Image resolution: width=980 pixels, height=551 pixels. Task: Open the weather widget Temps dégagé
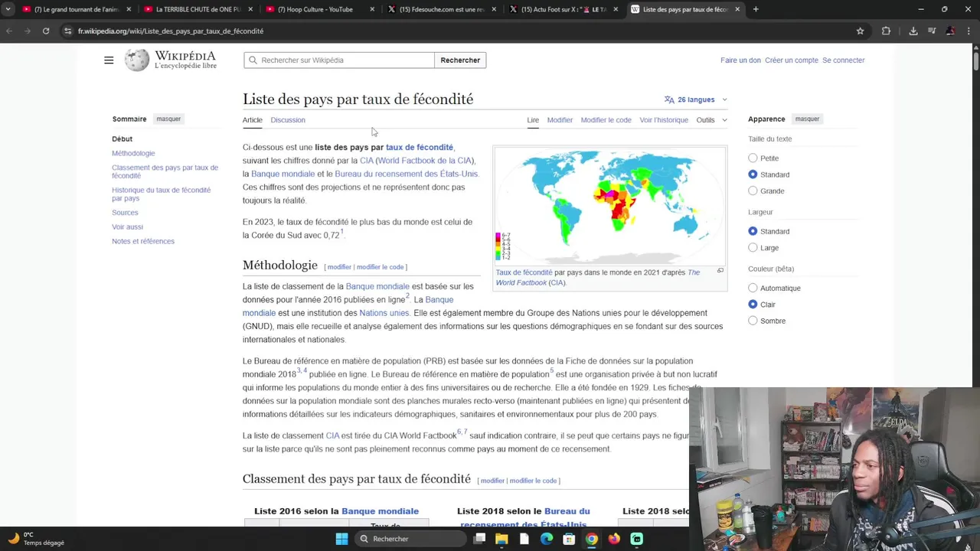(36, 539)
